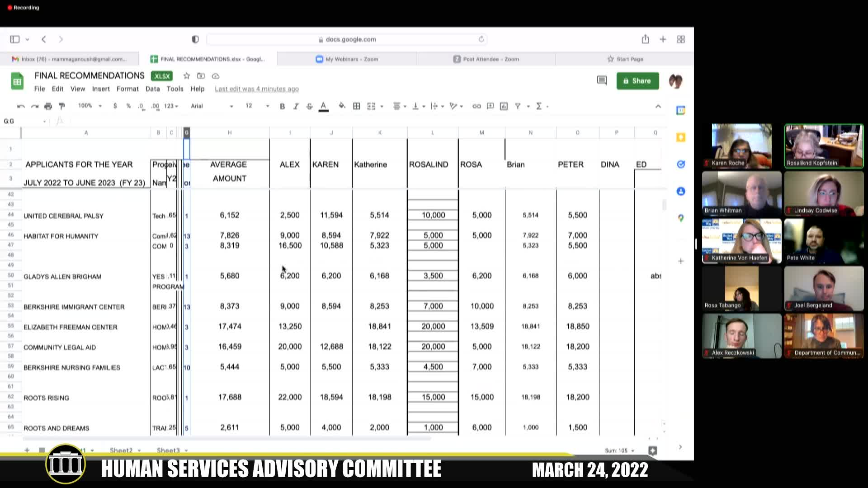
Task: Click the name box showing G:G
Action: (24, 121)
